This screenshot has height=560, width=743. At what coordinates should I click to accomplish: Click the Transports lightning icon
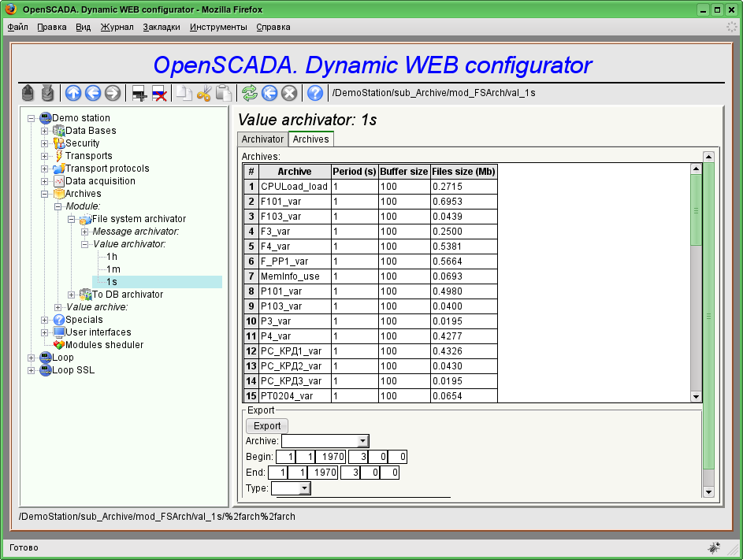click(x=59, y=156)
